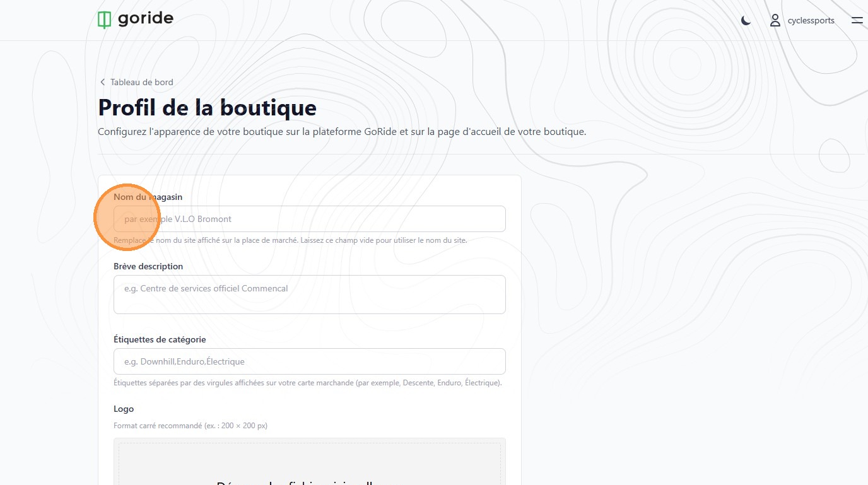Click the Profil de la boutique heading
This screenshot has width=868, height=485.
207,108
